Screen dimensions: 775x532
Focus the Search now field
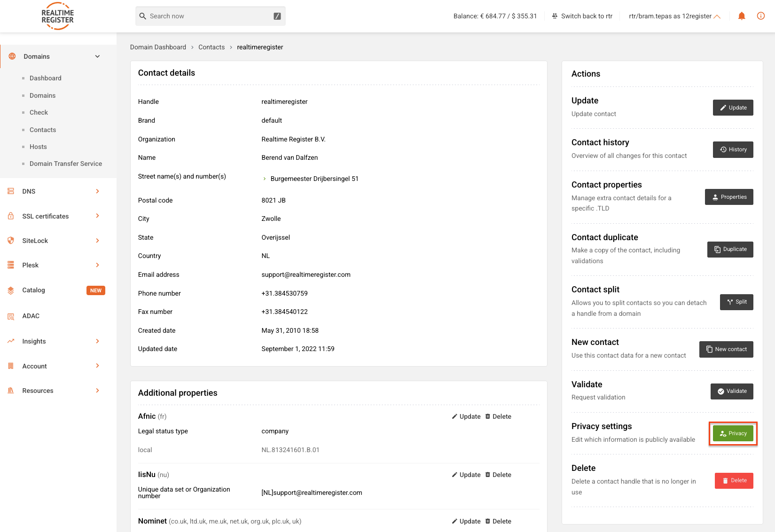click(x=210, y=16)
